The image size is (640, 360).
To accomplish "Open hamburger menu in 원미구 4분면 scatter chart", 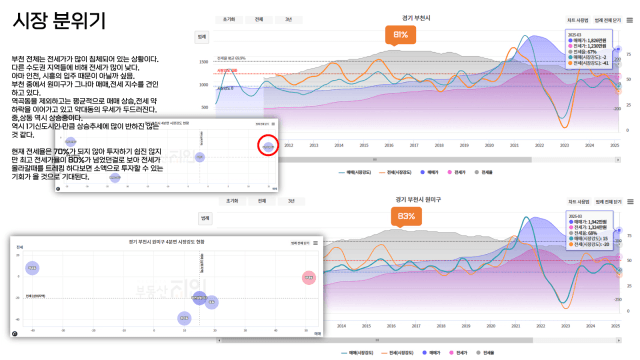I will coord(316,243).
